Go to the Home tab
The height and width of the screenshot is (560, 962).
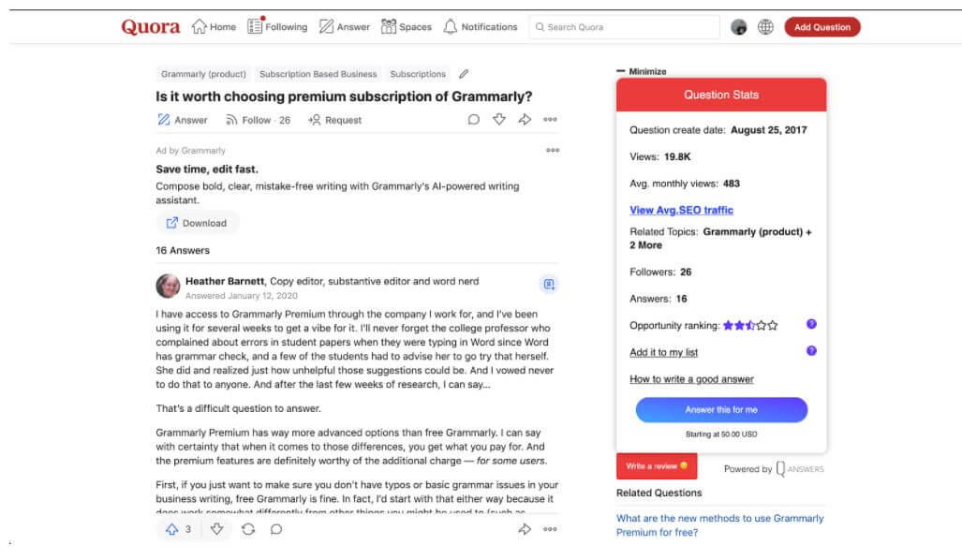tap(214, 26)
